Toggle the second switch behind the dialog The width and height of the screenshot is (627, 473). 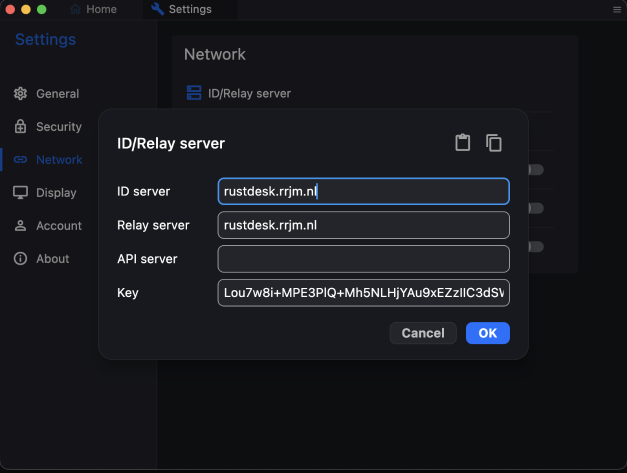[536, 208]
